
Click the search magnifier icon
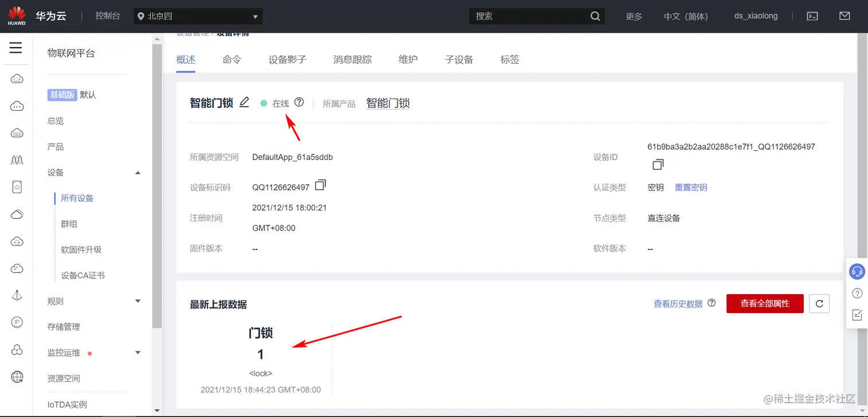[x=595, y=16]
